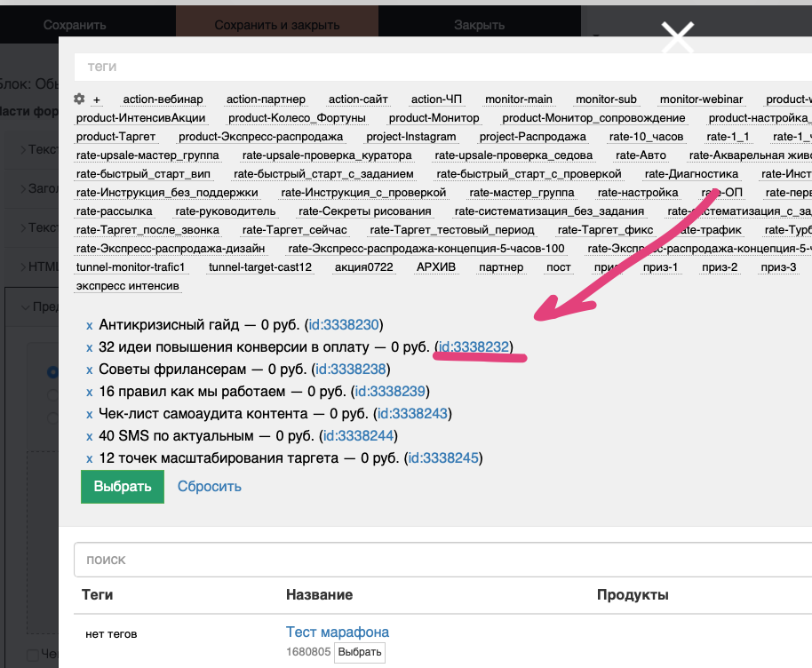812x668 pixels.
Task: Choose the «monitor-main» tag
Action: [x=519, y=99]
